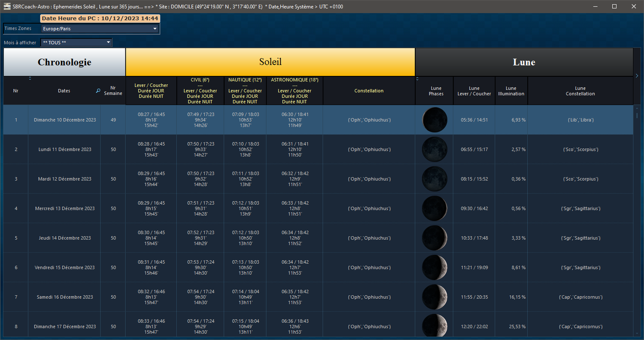Click the illumination value '16,15 %'
Screen dimensions: 644x340
pyautogui.click(x=517, y=297)
